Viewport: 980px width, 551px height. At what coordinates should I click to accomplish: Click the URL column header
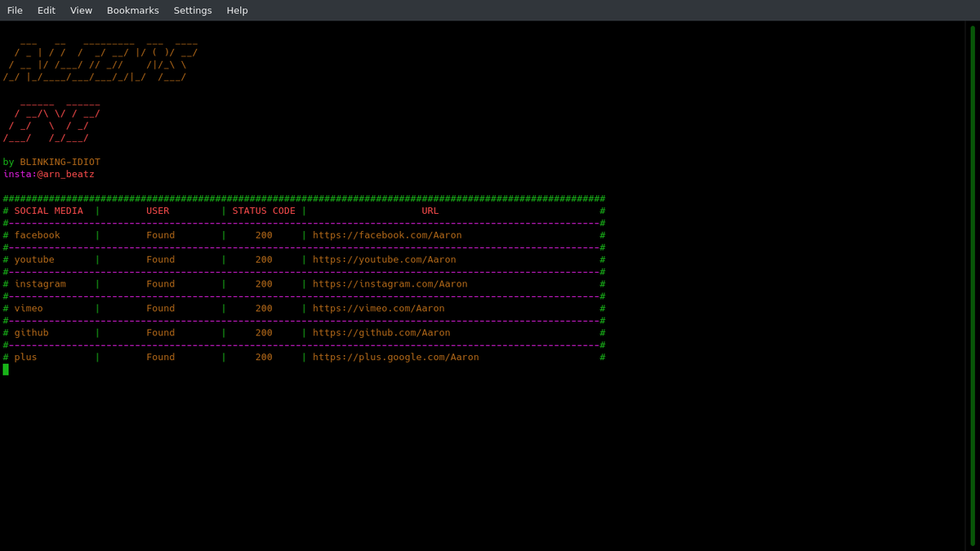(x=430, y=211)
